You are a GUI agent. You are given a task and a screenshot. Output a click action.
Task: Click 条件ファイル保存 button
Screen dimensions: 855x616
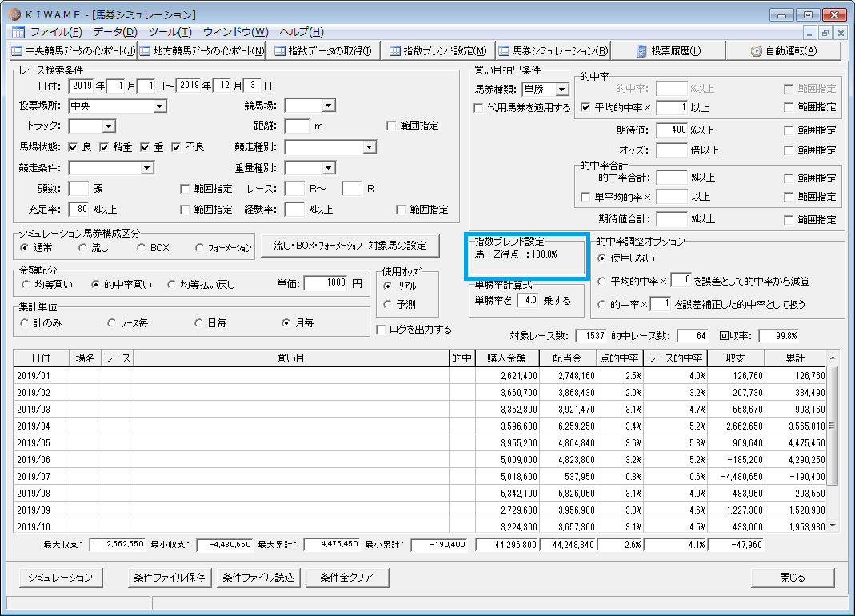tap(170, 578)
